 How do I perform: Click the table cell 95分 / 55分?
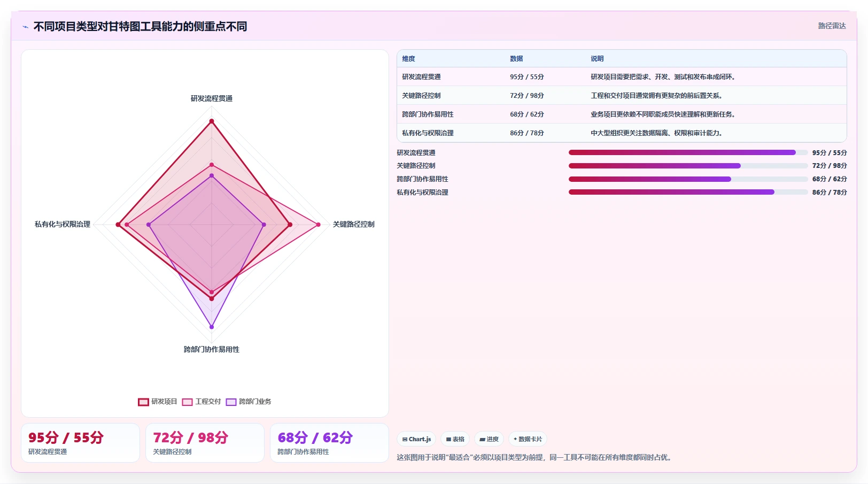[x=527, y=77]
